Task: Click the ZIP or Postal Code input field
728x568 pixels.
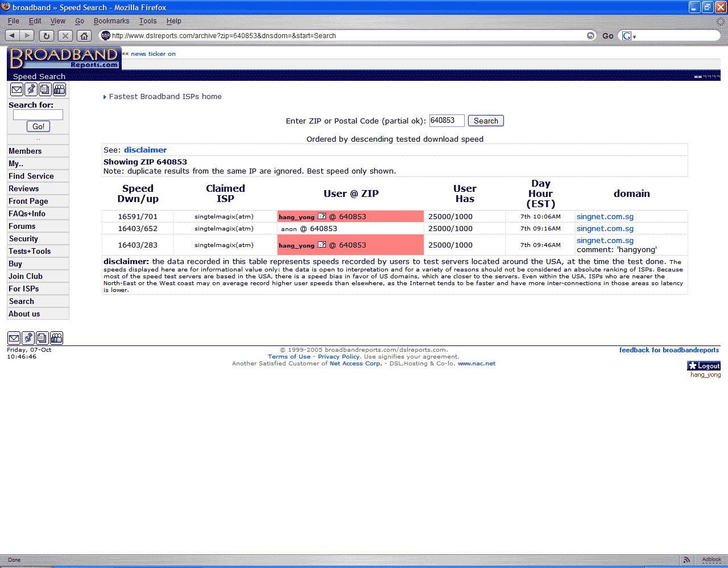Action: [x=447, y=121]
